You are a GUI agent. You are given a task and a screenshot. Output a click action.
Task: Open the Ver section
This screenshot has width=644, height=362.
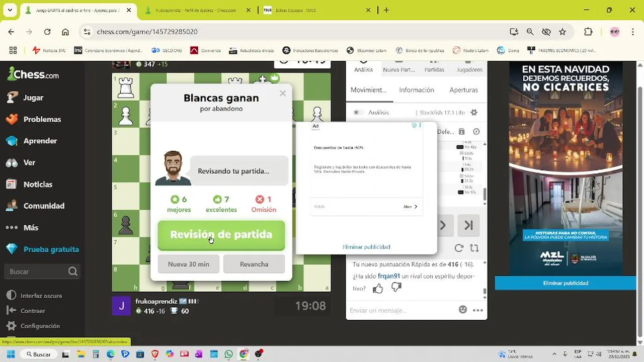pos(29,162)
